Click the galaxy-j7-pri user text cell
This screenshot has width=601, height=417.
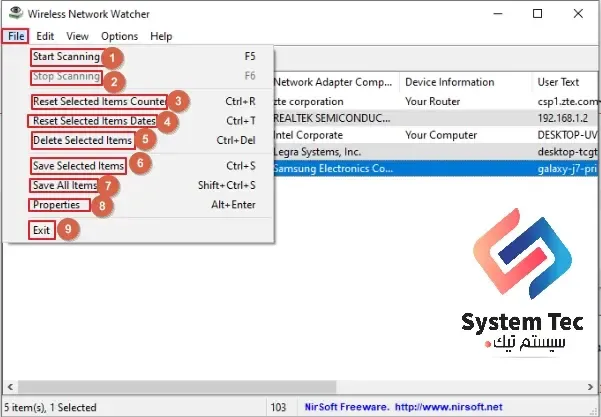point(568,169)
